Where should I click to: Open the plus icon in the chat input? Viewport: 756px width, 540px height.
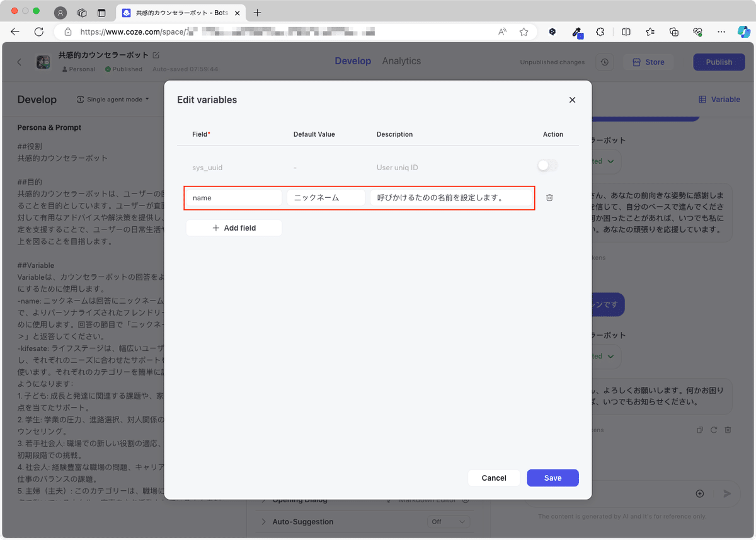(x=700, y=494)
